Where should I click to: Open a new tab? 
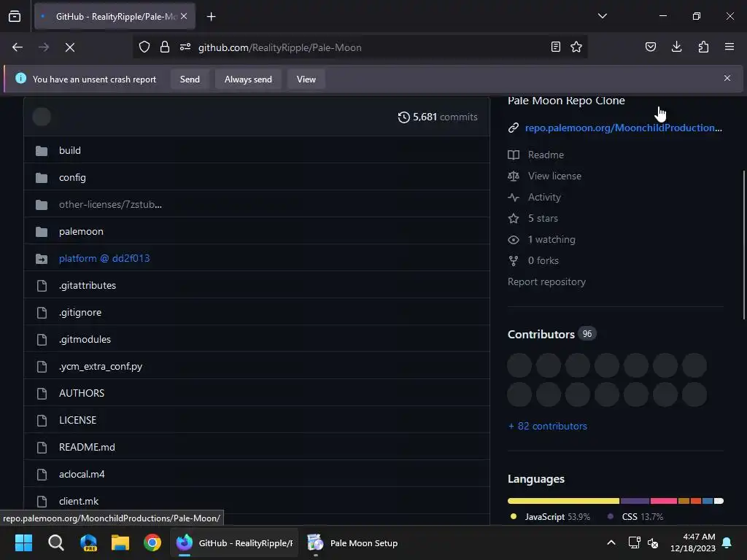click(x=211, y=17)
